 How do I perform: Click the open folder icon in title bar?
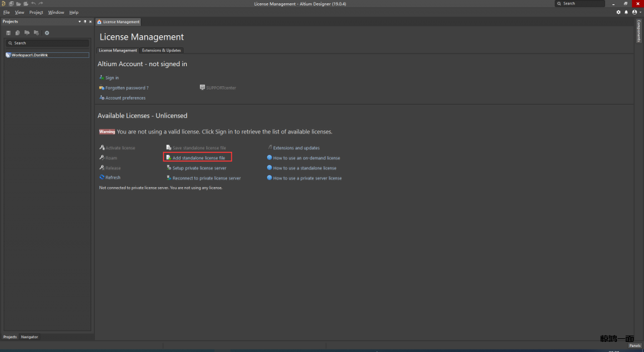pos(18,4)
